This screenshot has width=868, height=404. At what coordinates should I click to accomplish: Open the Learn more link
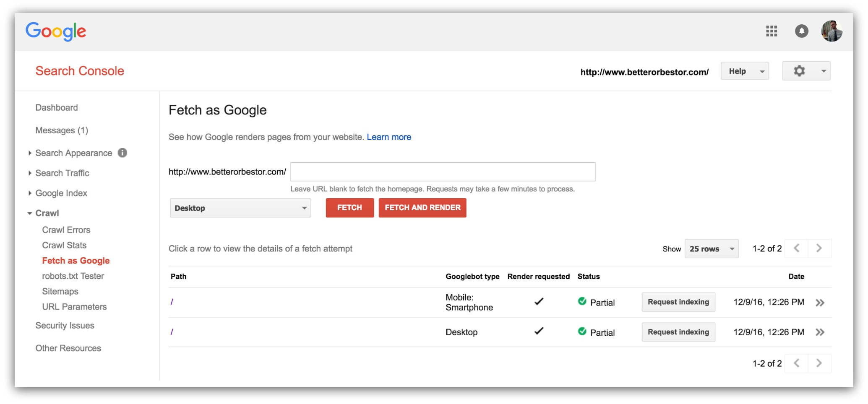(389, 137)
